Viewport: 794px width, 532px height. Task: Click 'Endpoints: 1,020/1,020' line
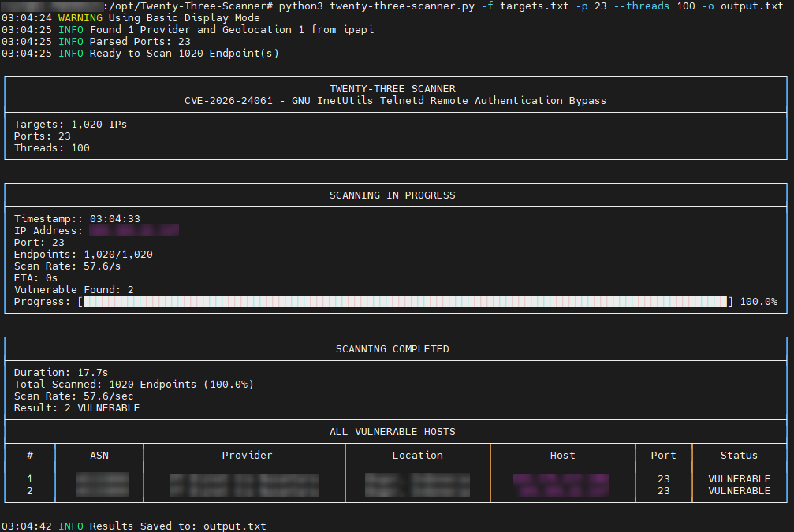[x=83, y=254]
